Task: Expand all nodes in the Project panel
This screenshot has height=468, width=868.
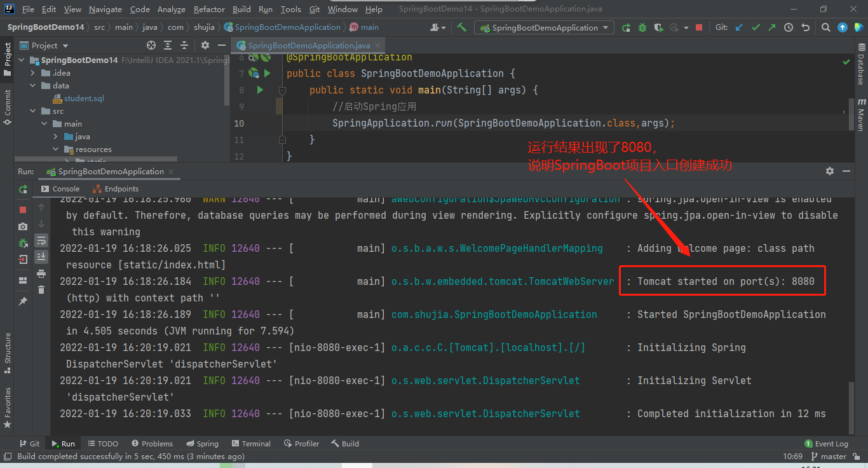Action: 168,45
